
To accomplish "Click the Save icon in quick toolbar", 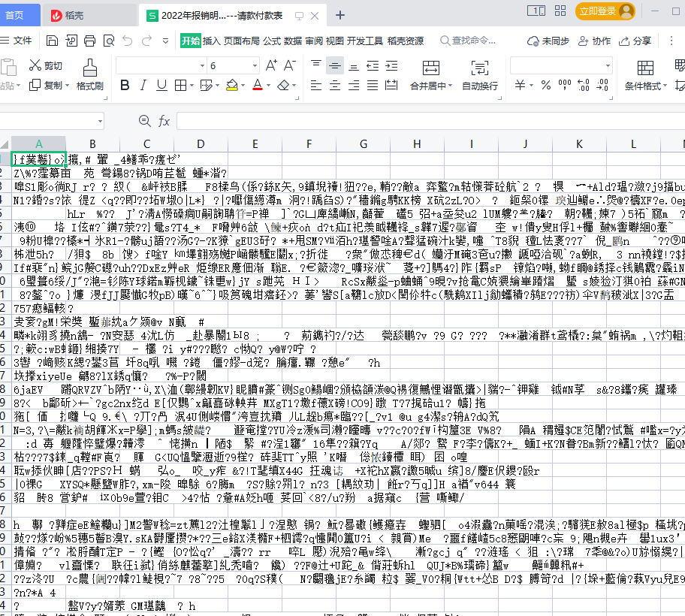I will [52, 41].
